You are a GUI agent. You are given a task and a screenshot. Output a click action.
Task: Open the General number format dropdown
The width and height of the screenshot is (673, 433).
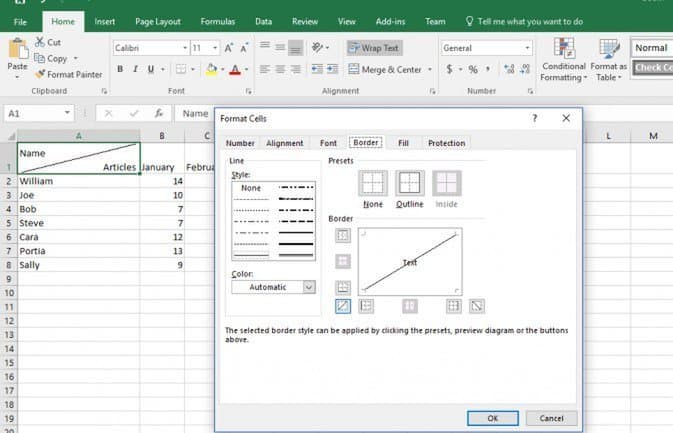coord(527,48)
